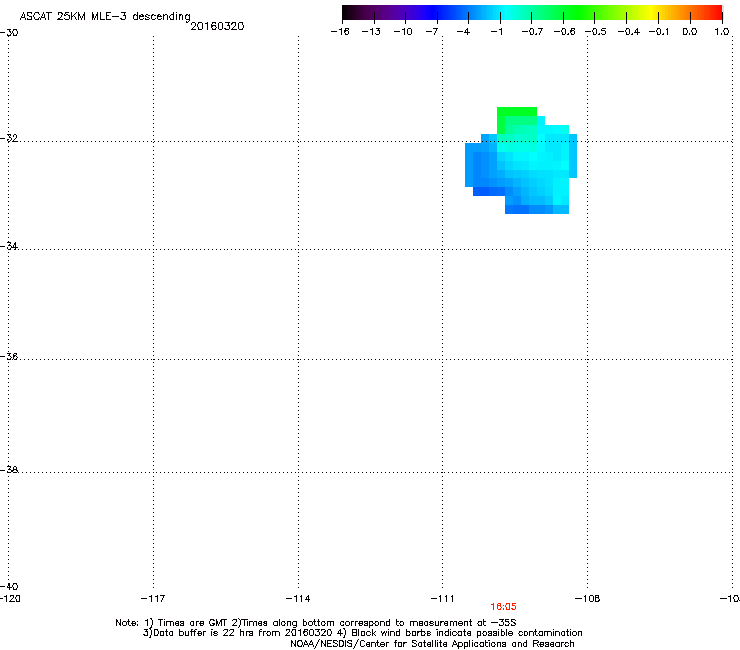Click the 'ASCAT 25KM MLE-3 descending' title

(105, 17)
